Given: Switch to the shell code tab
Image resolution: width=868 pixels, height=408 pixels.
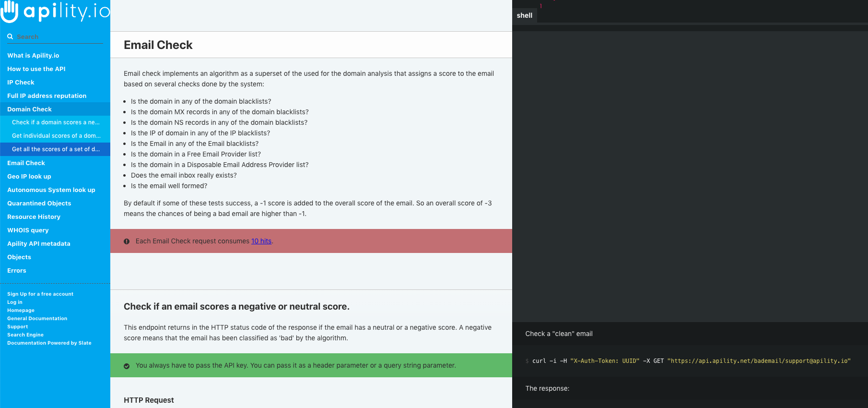Looking at the screenshot, I should [524, 15].
